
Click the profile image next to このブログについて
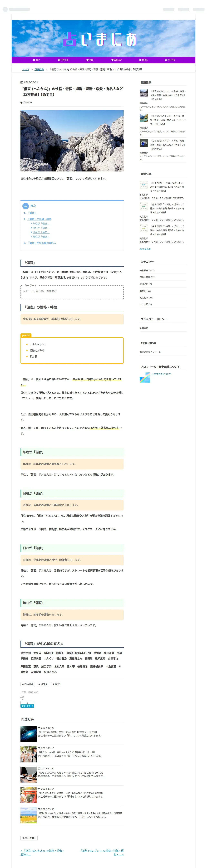coord(145,377)
